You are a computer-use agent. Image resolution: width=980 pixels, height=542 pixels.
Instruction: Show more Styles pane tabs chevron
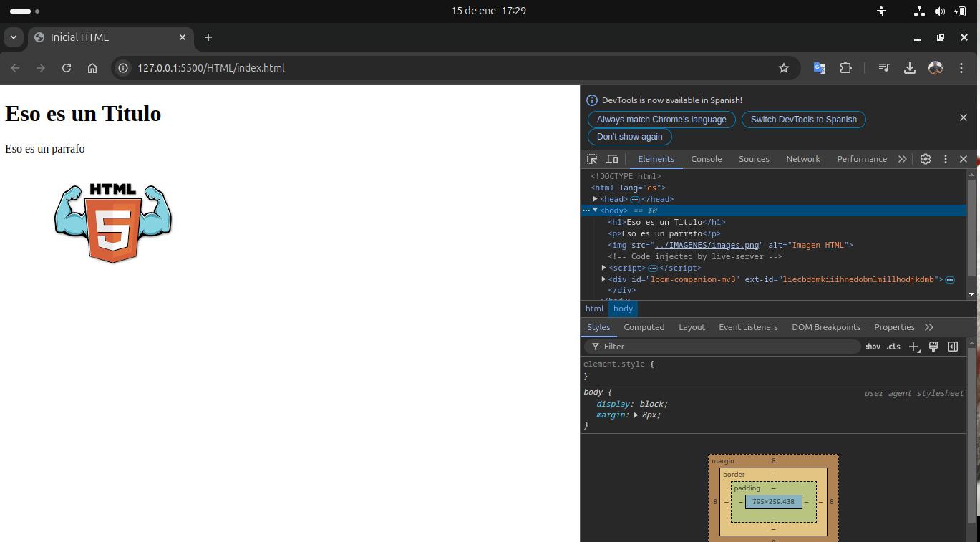929,327
